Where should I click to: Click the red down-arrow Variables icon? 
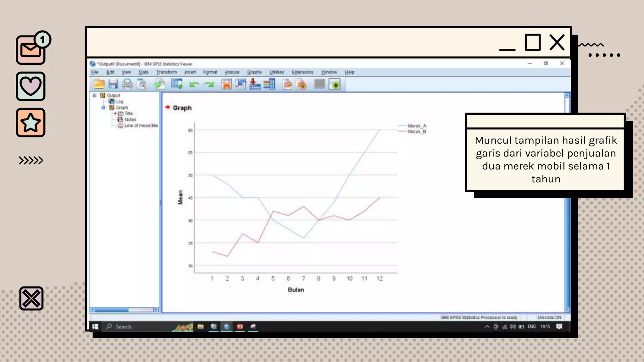click(255, 84)
